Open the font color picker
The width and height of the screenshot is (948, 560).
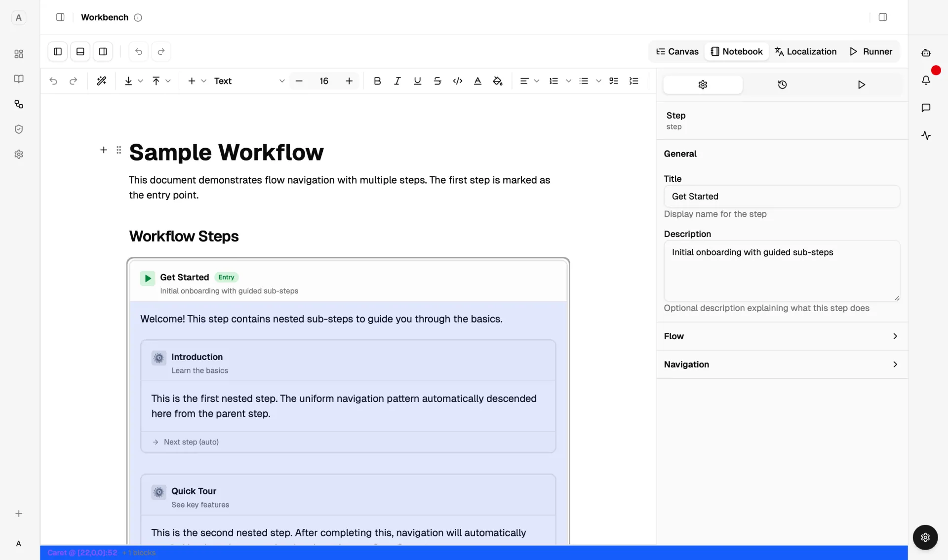[x=477, y=81]
